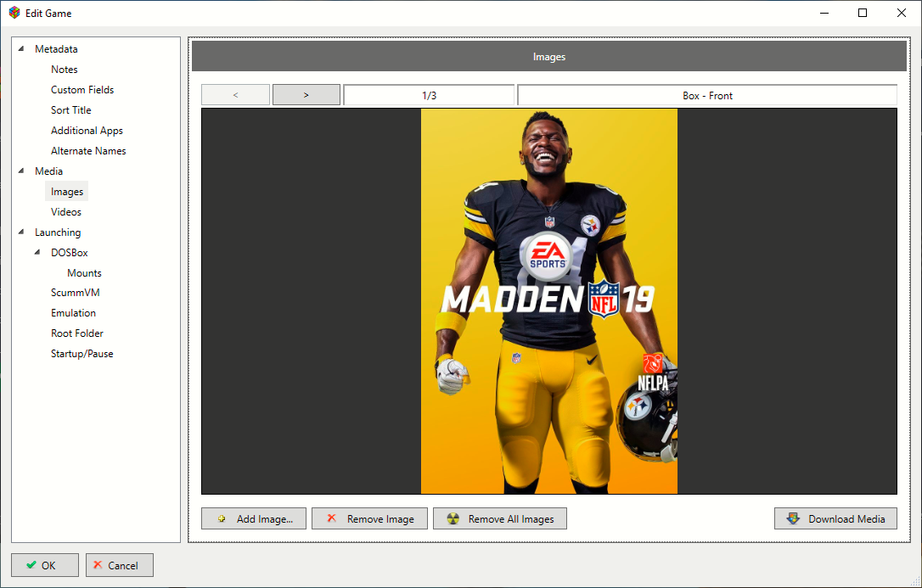Select Alternate Names entry
Viewport: 922px width, 588px height.
88,151
